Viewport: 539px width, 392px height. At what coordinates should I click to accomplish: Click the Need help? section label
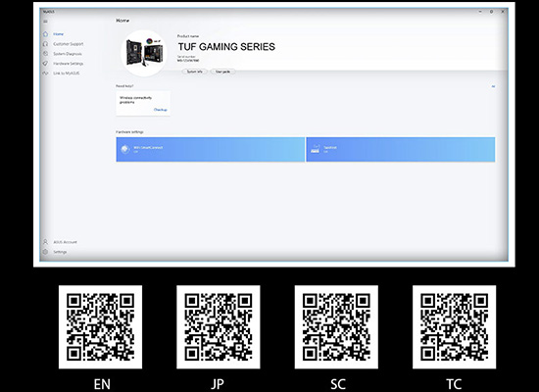point(124,86)
